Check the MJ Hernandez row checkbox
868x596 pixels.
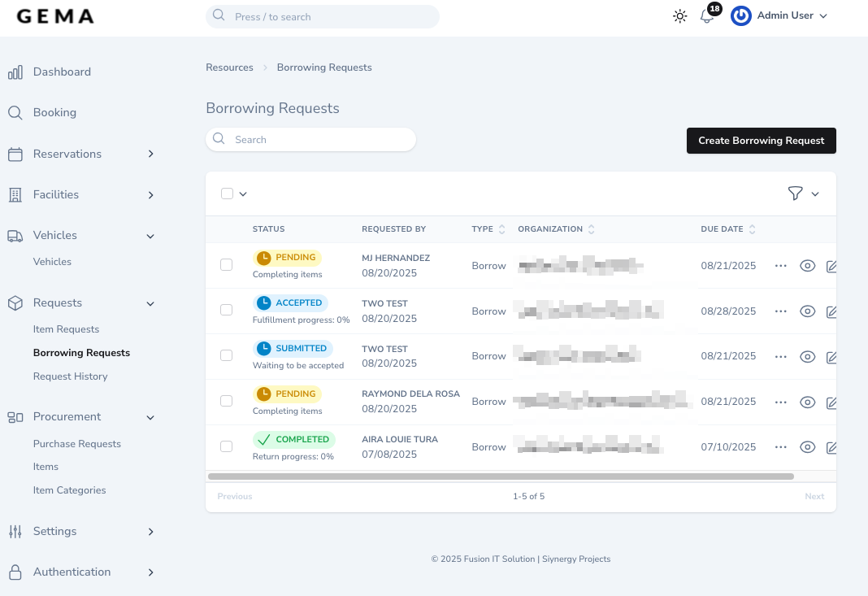(x=227, y=265)
